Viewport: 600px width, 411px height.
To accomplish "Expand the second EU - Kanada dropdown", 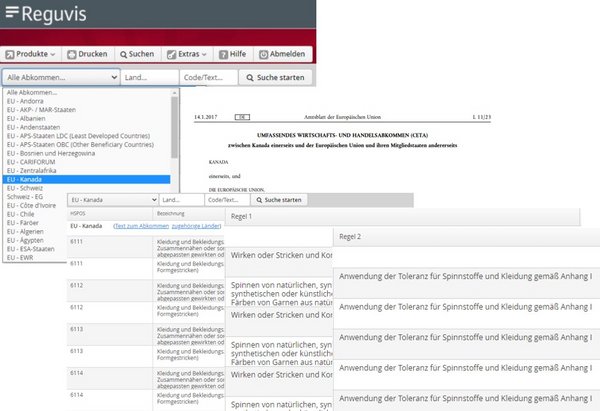I will 113,200.
